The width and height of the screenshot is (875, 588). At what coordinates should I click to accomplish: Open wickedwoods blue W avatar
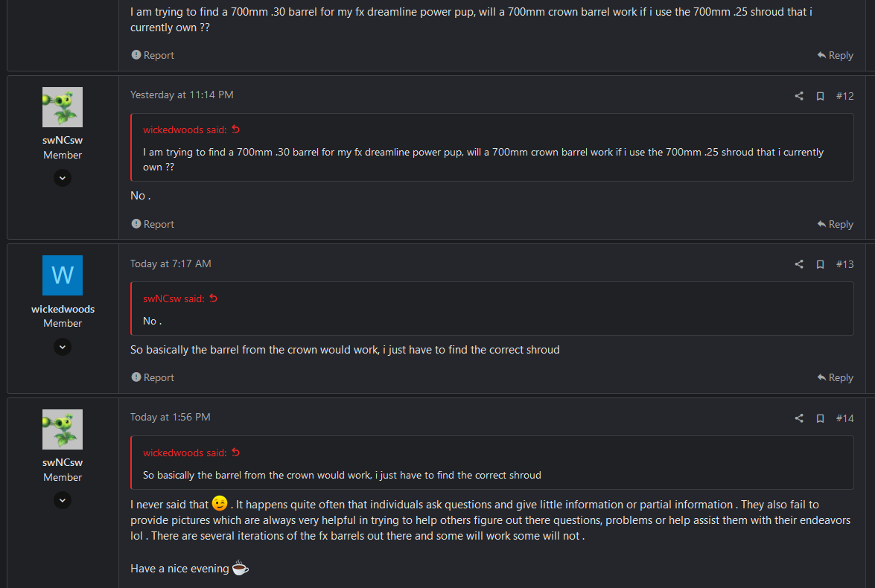pyautogui.click(x=63, y=275)
